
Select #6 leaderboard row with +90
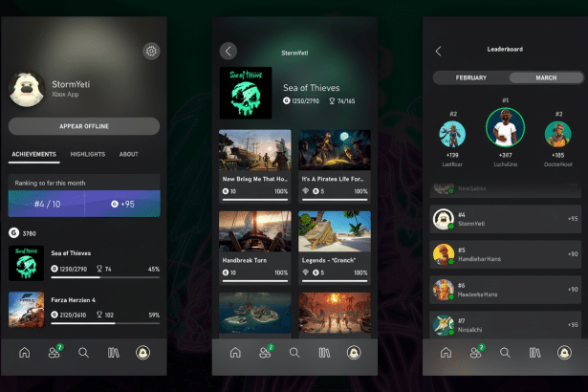(506, 290)
